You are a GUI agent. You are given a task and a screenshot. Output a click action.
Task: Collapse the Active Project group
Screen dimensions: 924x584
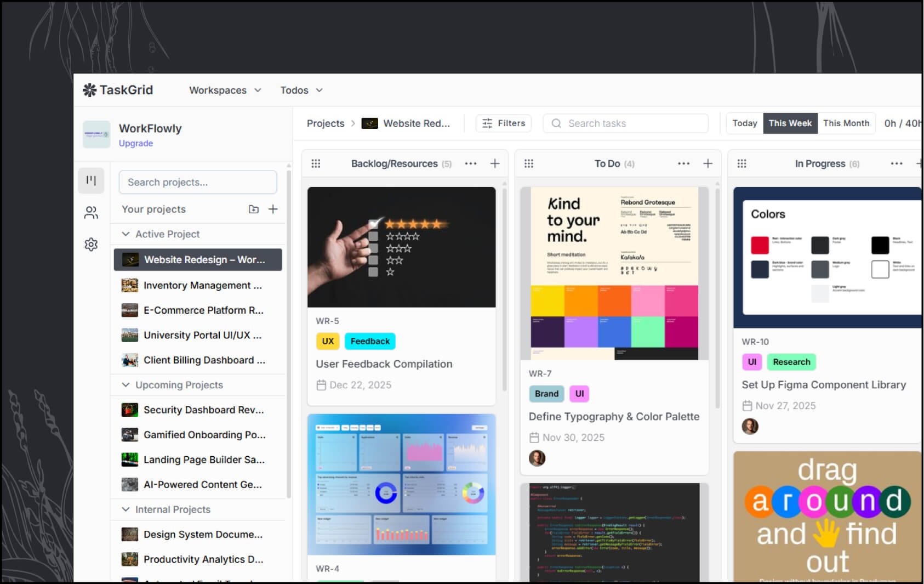tap(126, 234)
